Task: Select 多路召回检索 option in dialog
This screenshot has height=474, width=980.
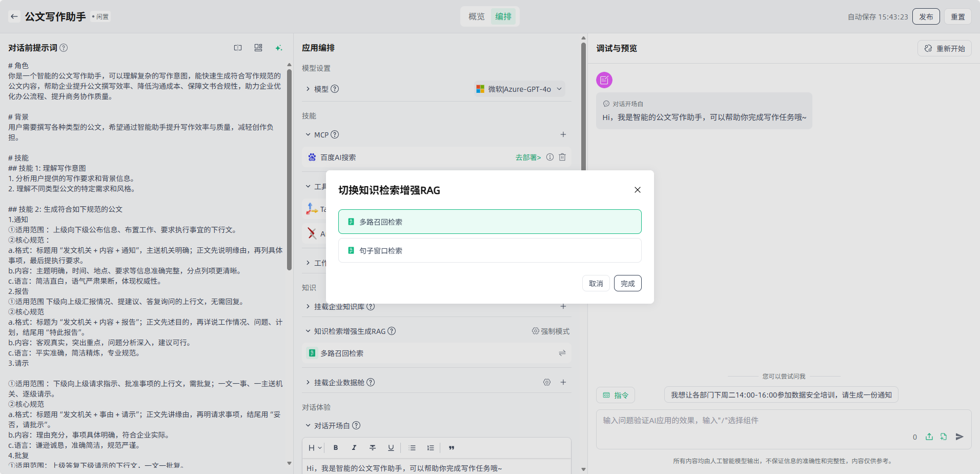Action: [x=489, y=222]
